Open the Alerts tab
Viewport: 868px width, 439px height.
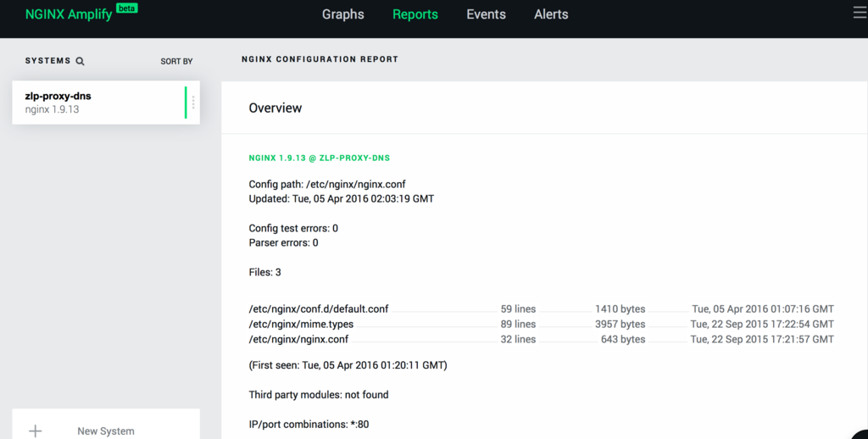[551, 14]
